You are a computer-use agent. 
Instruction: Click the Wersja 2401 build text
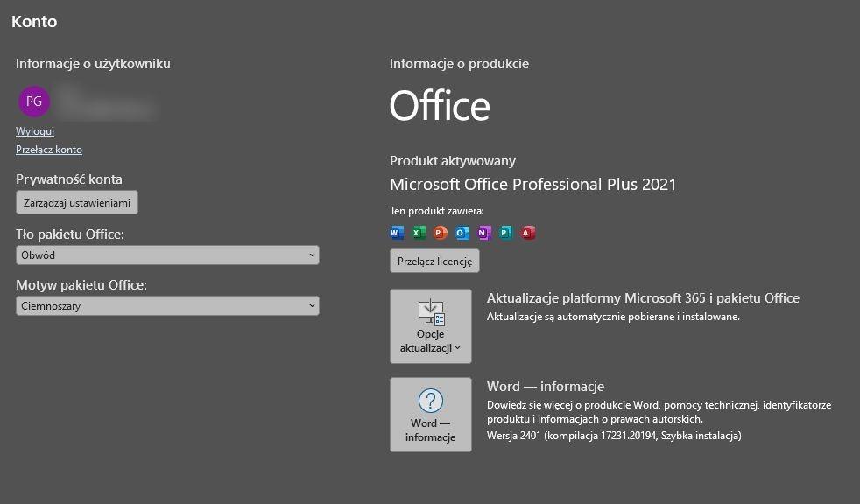[614, 436]
